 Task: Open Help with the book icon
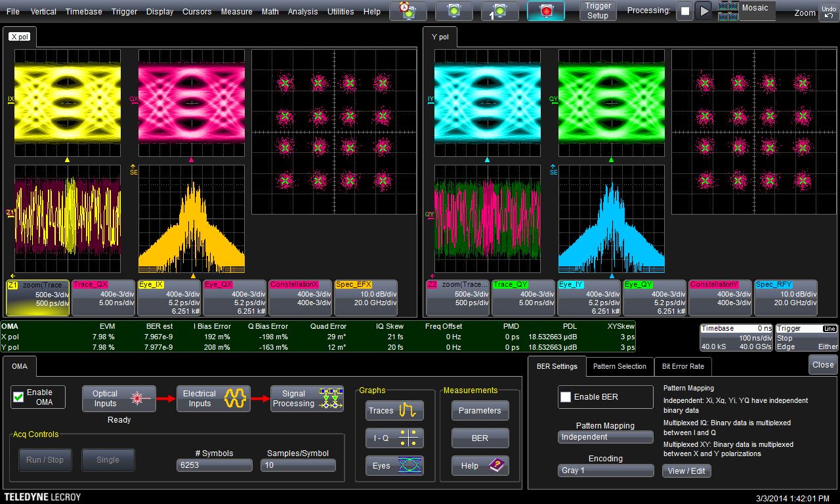[x=480, y=465]
